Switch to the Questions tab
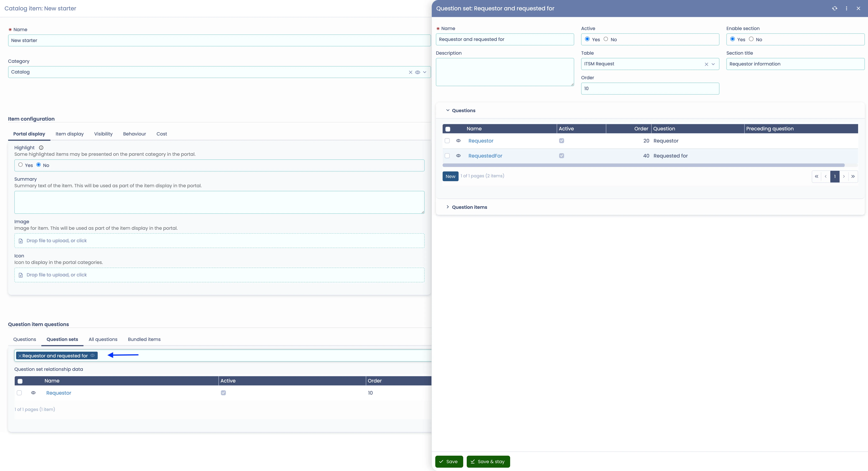The width and height of the screenshot is (868, 471). 25,339
